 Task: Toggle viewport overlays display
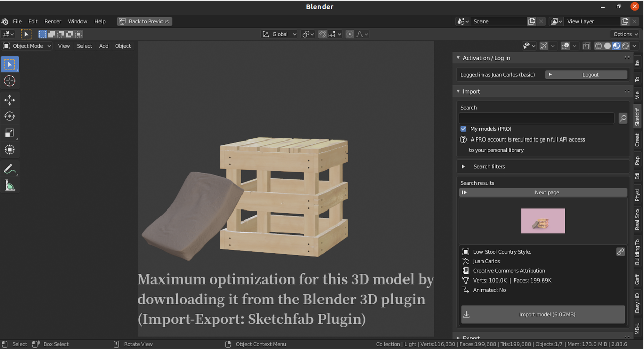click(566, 46)
